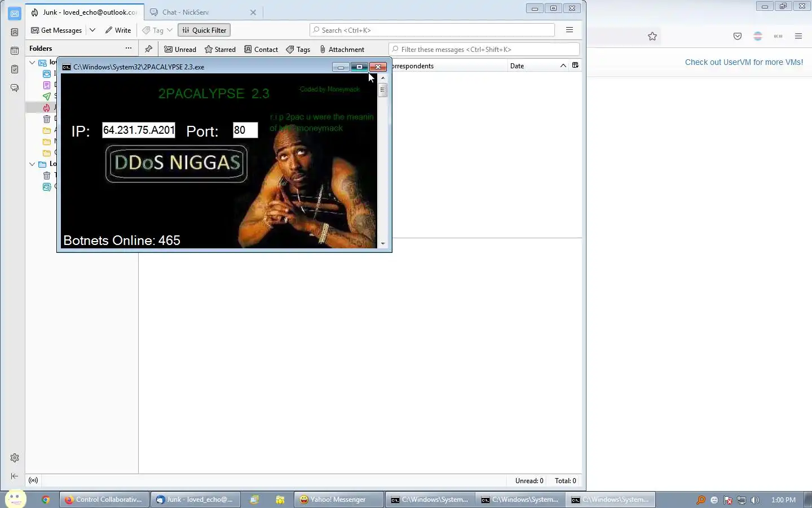Open the Thunderbird hamburger menu

pos(570,30)
